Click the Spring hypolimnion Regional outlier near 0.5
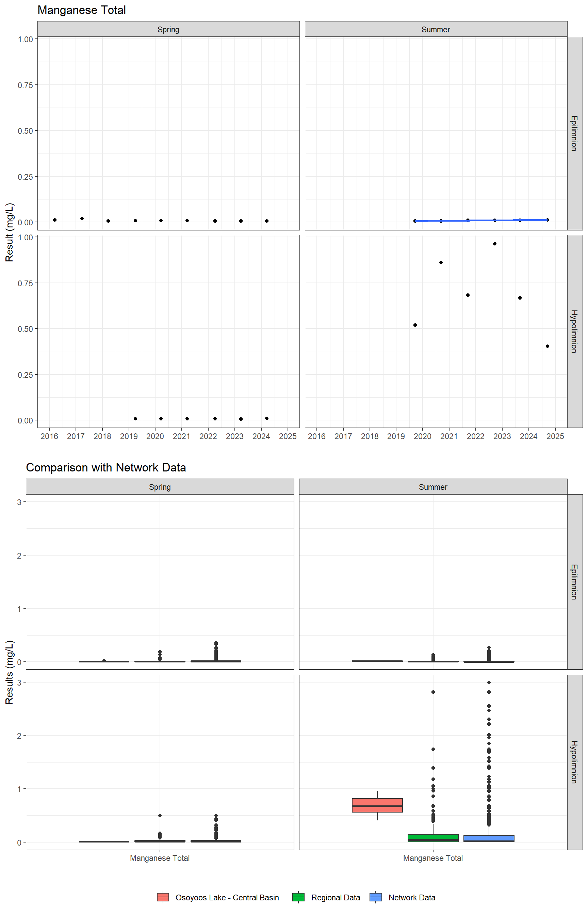This screenshot has height=915, width=588. (160, 815)
